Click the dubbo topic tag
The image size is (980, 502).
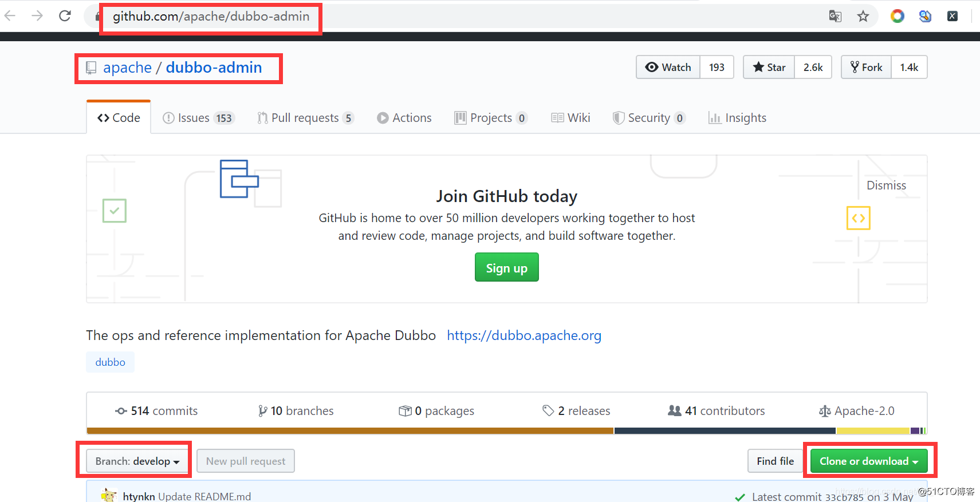pos(111,362)
